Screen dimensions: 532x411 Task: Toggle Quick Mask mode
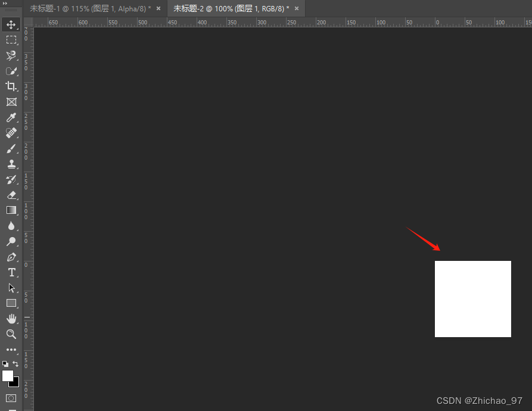point(11,398)
